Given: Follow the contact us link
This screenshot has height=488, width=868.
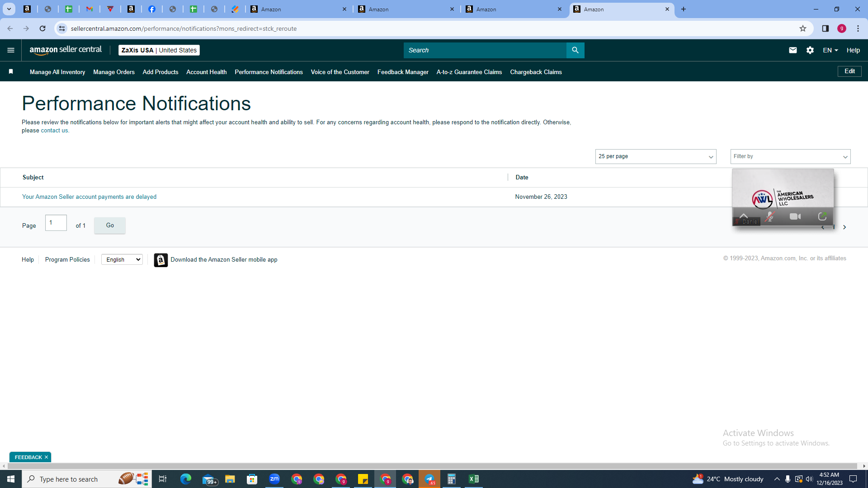Looking at the screenshot, I should tap(54, 131).
